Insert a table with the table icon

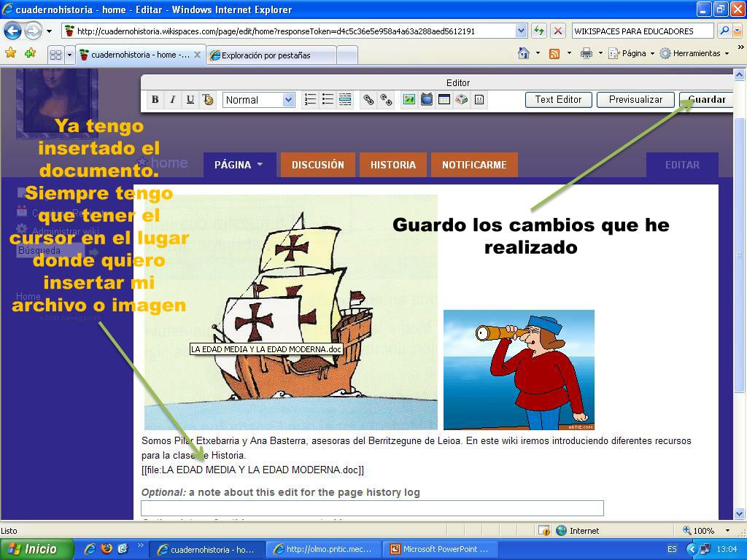point(444,99)
